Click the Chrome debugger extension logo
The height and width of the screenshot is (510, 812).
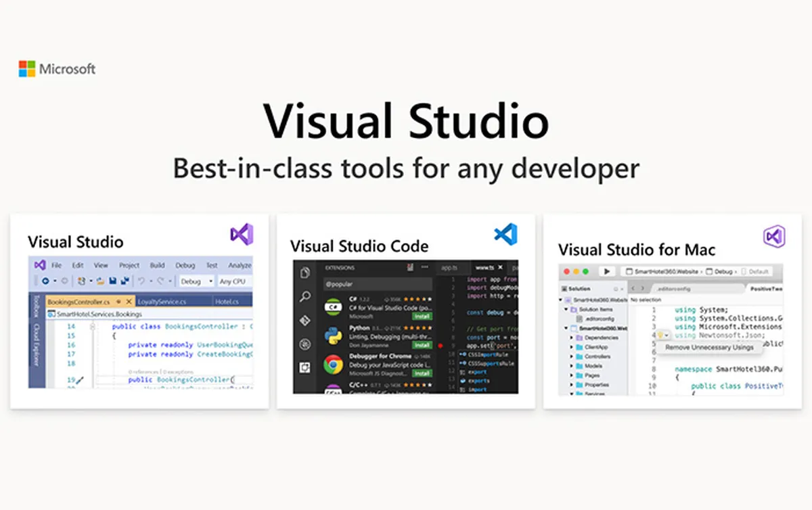click(x=333, y=365)
